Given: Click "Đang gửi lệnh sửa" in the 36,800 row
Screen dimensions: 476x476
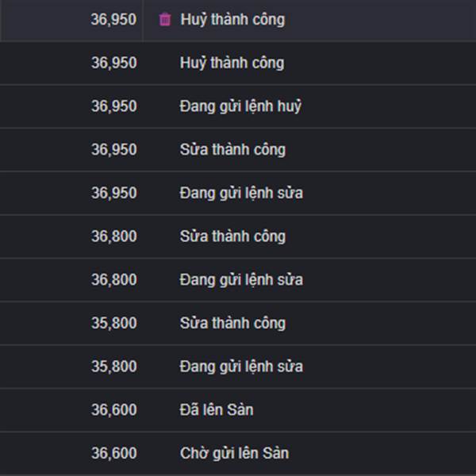Looking at the screenshot, I should (x=241, y=280).
